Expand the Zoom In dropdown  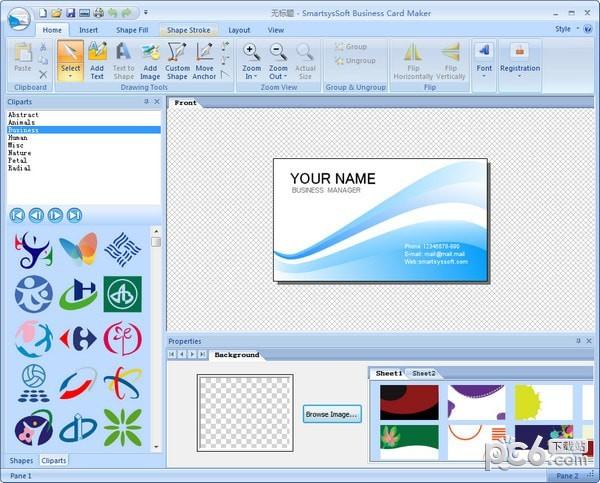251,76
